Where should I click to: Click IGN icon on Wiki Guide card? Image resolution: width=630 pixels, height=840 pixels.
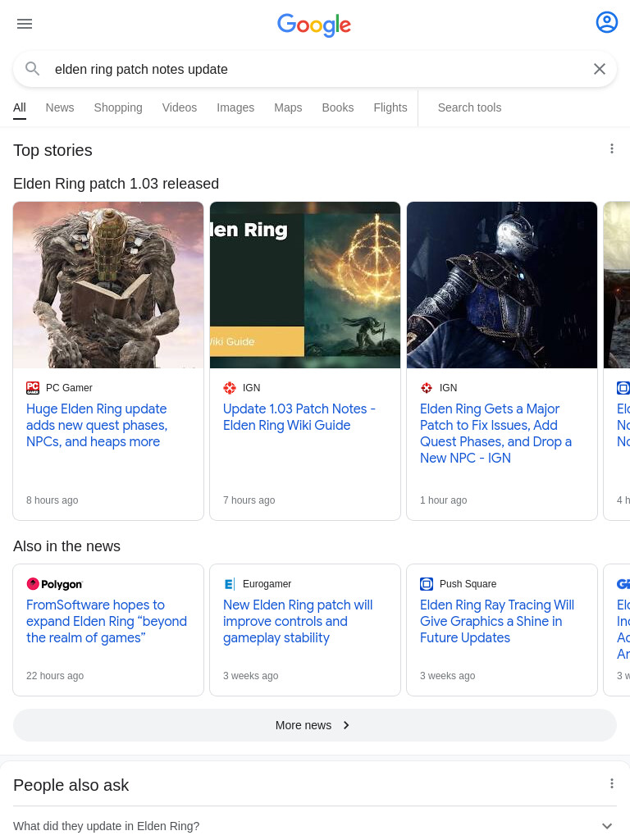[230, 388]
